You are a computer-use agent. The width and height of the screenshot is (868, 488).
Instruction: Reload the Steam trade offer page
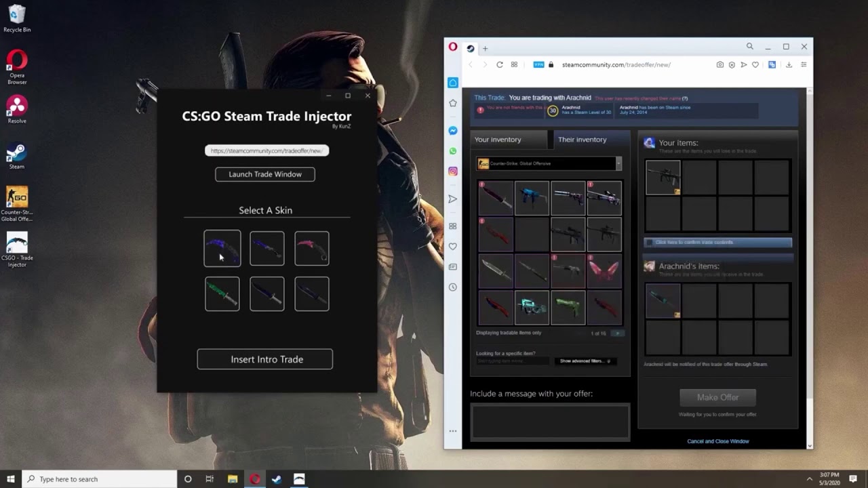click(500, 64)
